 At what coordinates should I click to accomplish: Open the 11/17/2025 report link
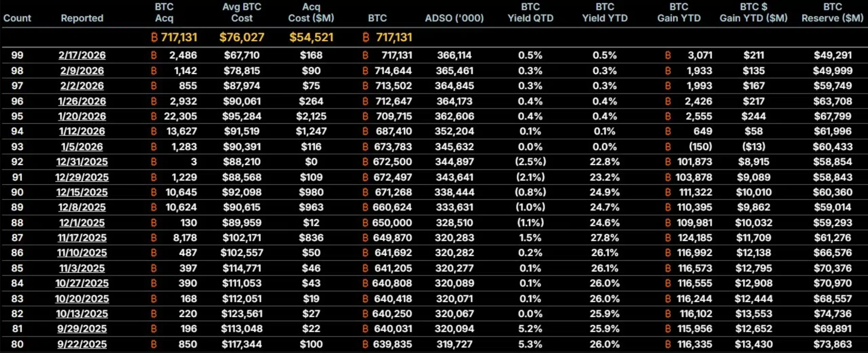[82, 237]
